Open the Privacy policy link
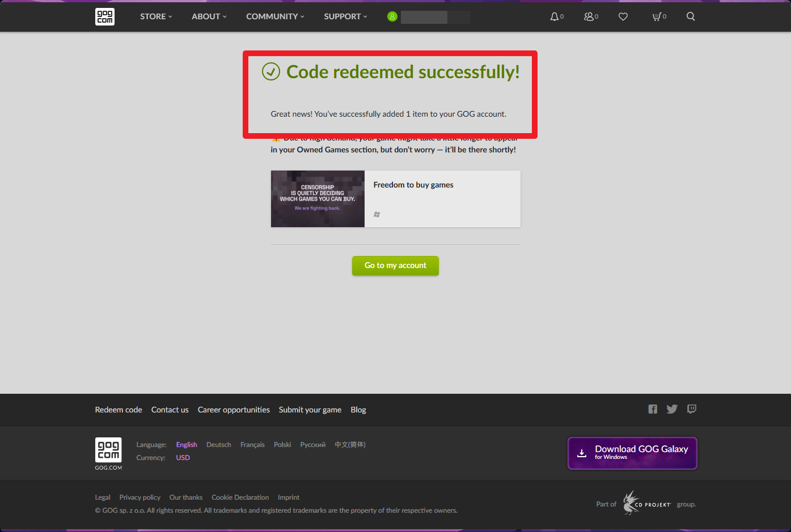The image size is (791, 532). click(139, 497)
